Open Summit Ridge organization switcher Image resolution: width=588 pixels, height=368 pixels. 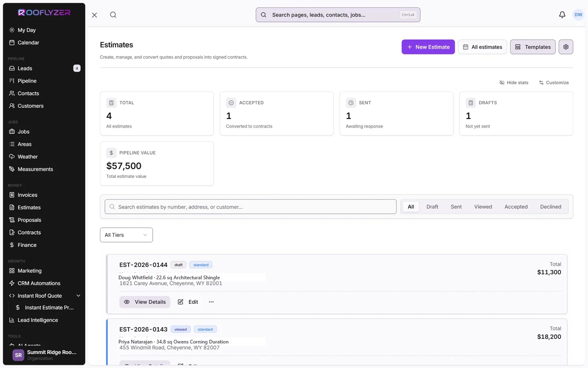click(x=44, y=355)
